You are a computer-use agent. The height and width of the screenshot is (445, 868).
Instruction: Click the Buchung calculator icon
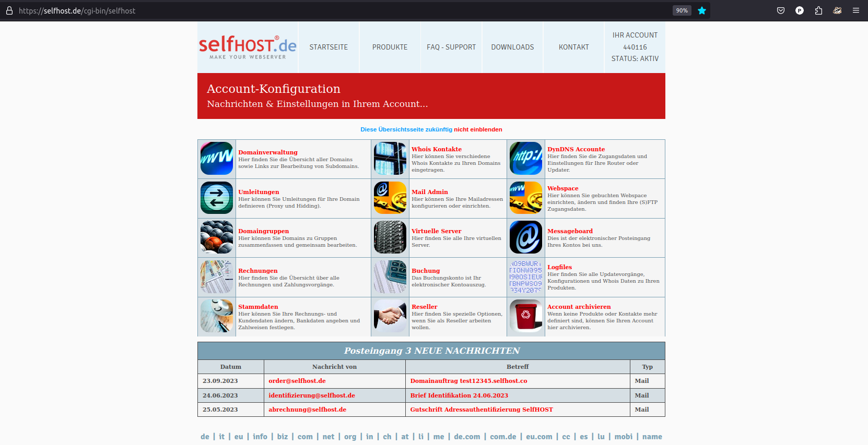[390, 277]
